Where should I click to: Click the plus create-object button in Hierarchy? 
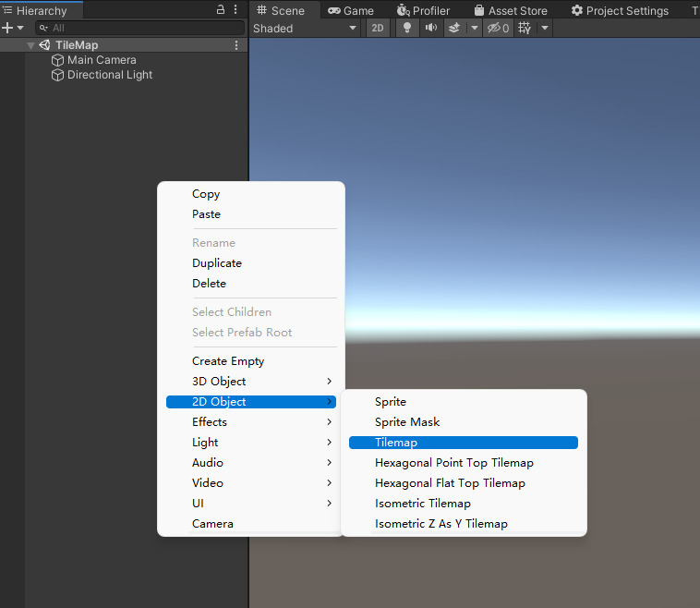[x=7, y=28]
